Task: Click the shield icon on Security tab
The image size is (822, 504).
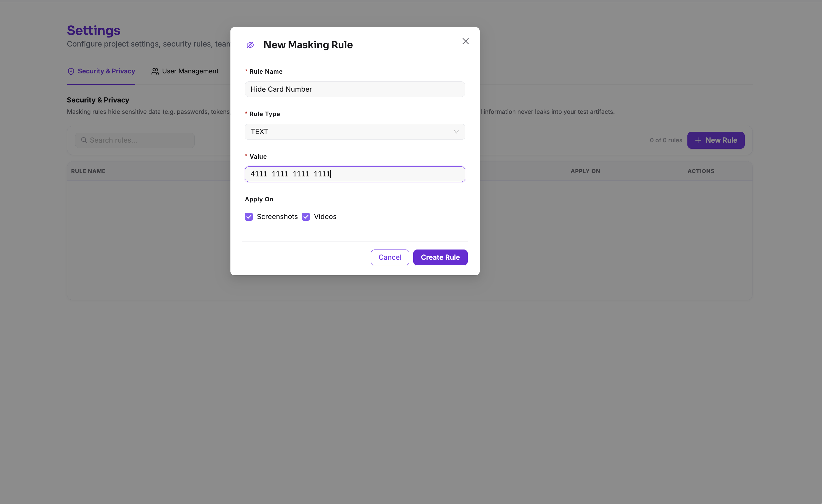Action: tap(71, 71)
